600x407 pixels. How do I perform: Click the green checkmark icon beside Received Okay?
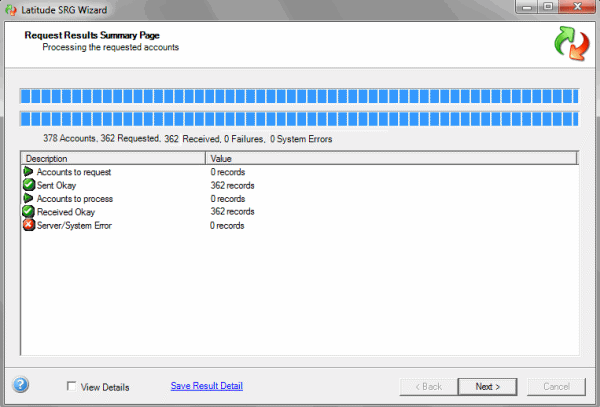28,212
